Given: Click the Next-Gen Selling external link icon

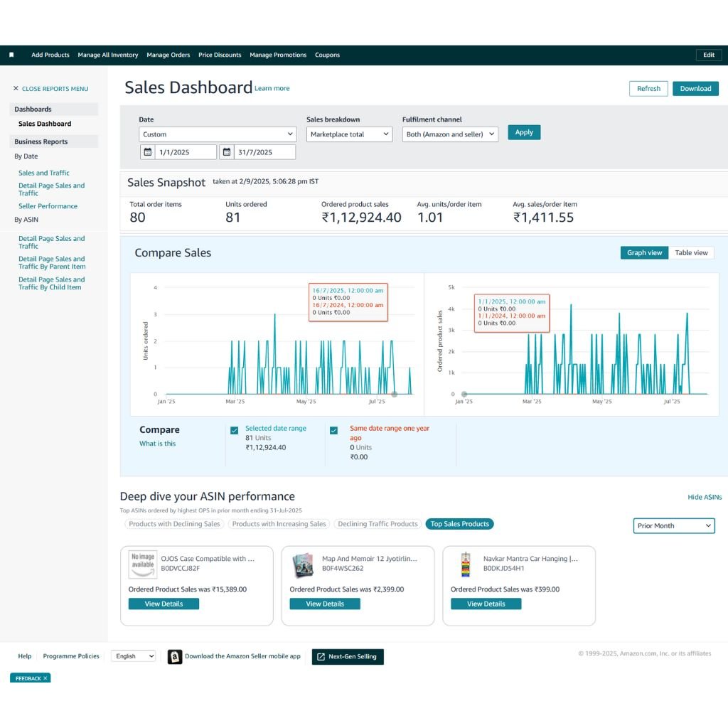Looking at the screenshot, I should tap(321, 657).
